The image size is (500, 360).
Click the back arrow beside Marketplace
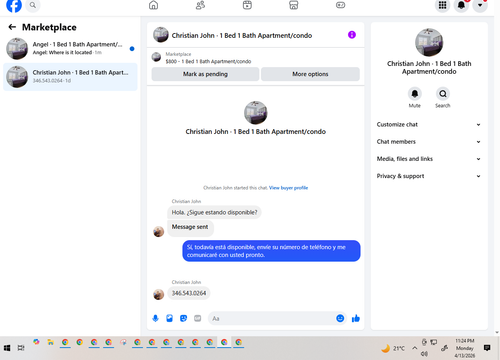(12, 27)
